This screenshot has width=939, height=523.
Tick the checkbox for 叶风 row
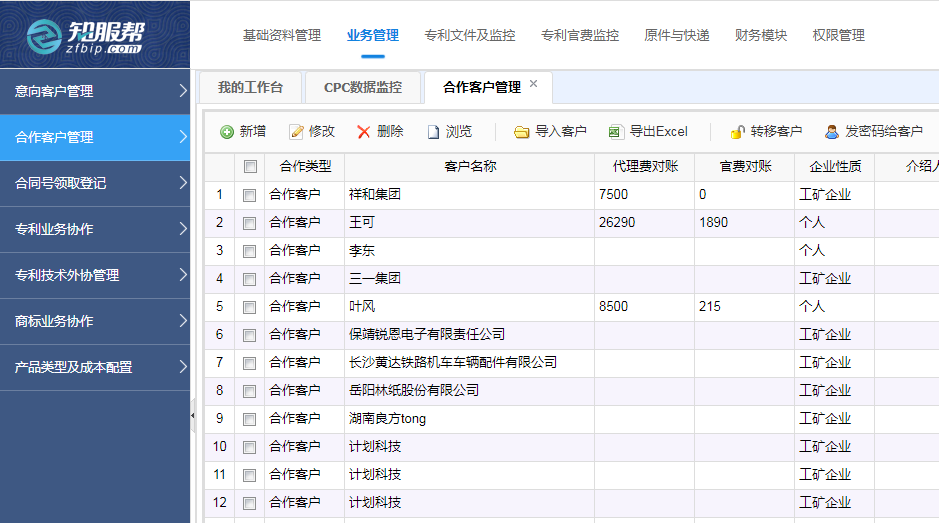[250, 307]
